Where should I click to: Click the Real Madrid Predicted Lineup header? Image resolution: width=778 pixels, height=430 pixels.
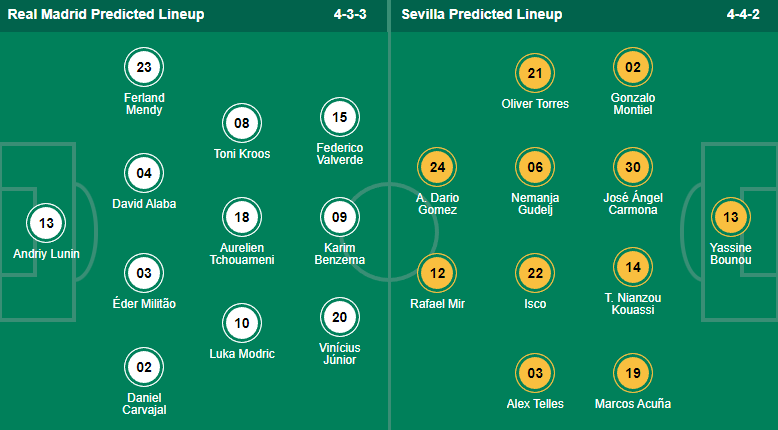[x=106, y=15]
